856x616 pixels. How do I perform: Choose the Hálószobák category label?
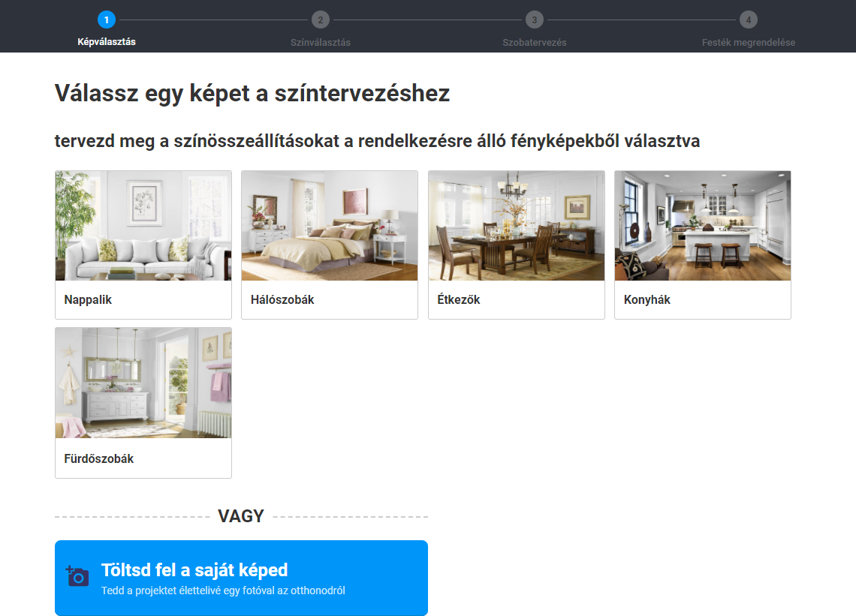click(x=282, y=299)
